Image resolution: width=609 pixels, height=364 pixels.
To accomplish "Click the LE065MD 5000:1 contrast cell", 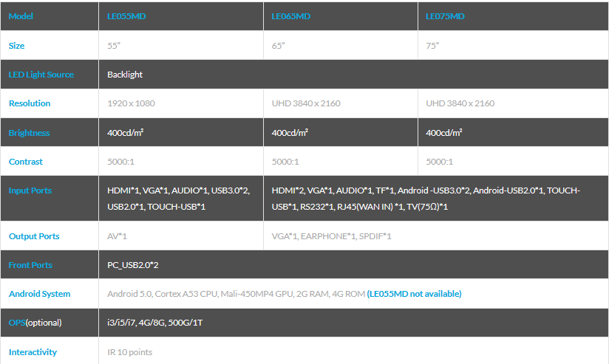I will coord(285,162).
